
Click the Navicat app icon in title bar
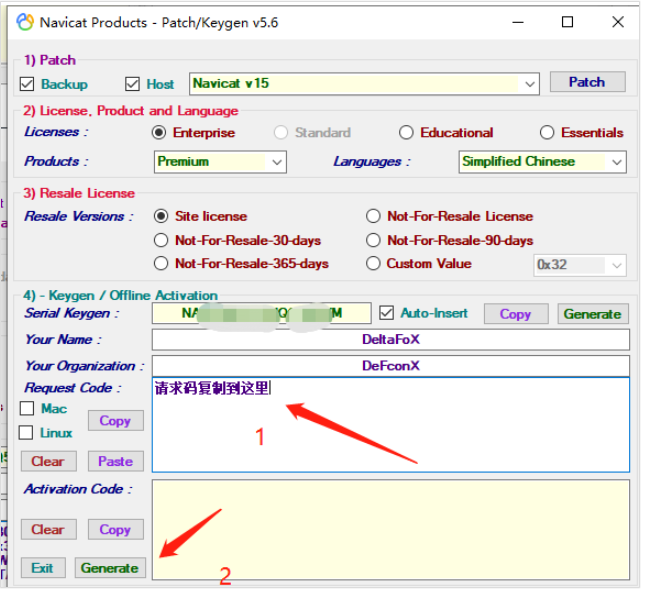point(25,22)
